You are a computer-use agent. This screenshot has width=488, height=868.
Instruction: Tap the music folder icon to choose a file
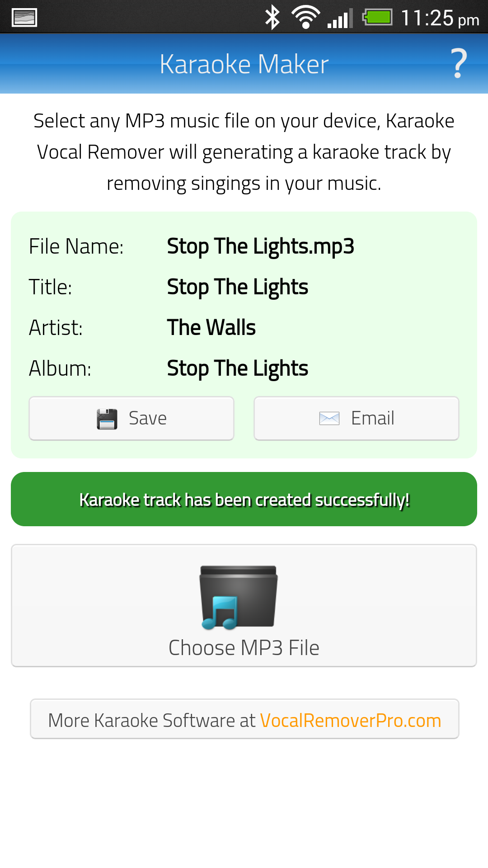[x=238, y=597]
